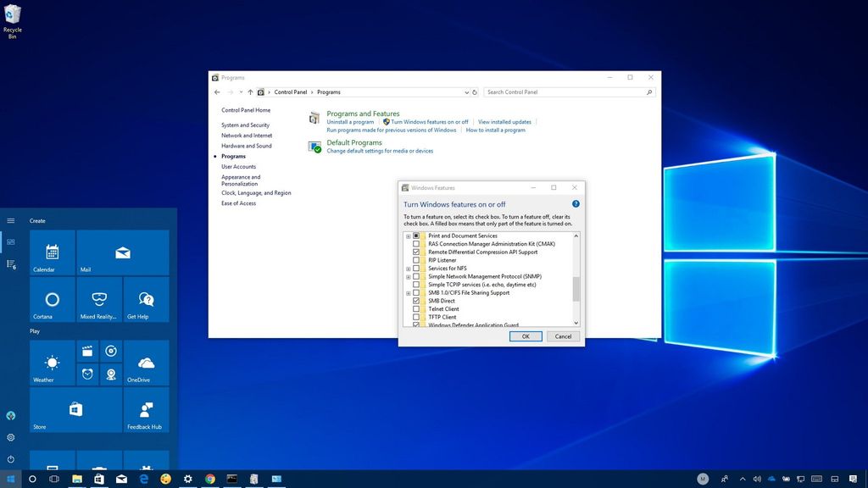Select Control Panel Home in the sidebar

(245, 110)
